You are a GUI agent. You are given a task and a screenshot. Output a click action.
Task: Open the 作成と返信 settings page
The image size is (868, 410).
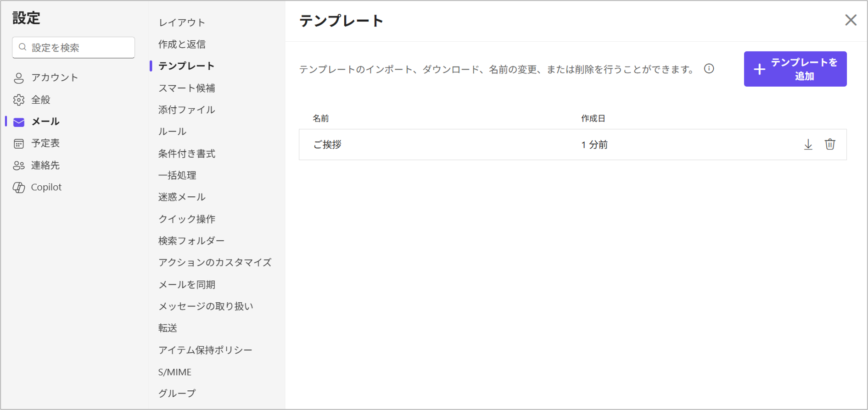(182, 44)
